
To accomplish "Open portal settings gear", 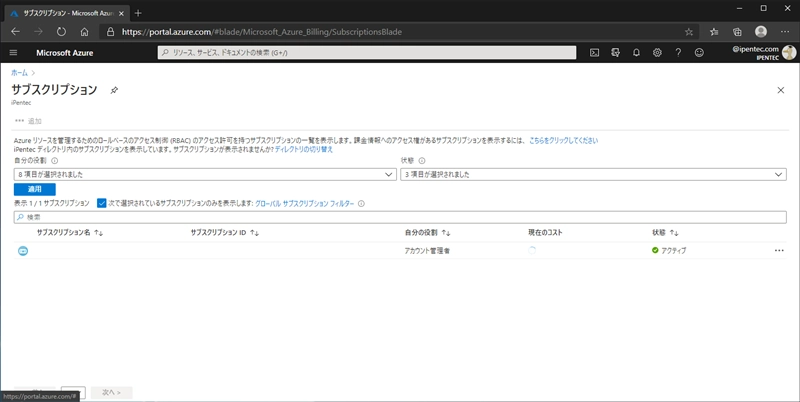I will point(657,53).
